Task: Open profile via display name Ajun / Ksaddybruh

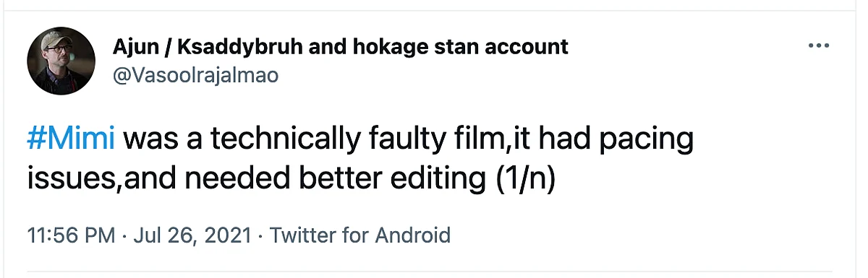Action: coord(341,48)
